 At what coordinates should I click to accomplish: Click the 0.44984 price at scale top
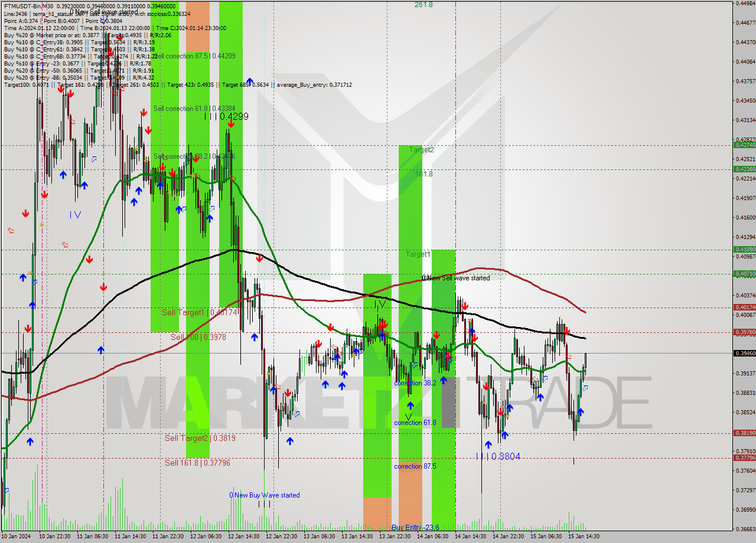pos(745,3)
